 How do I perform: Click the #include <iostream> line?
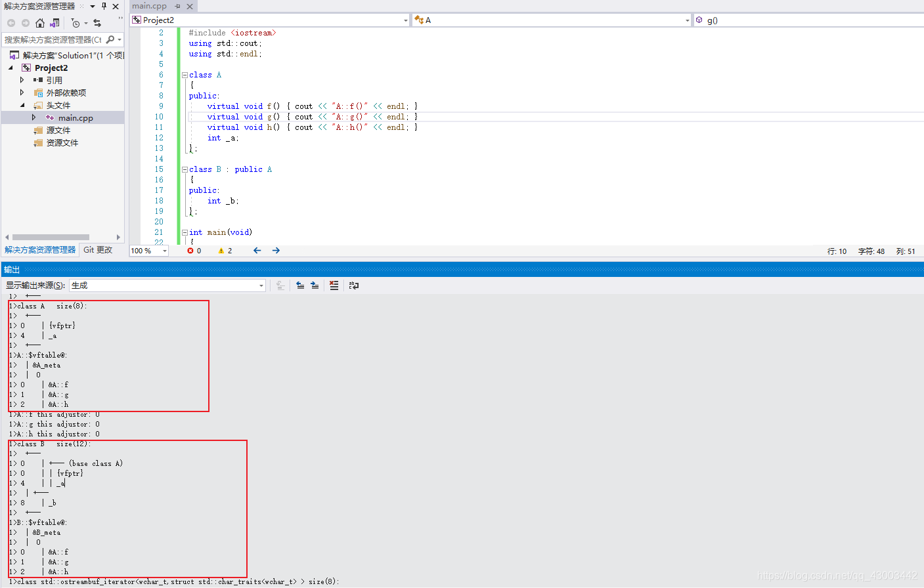coord(232,33)
